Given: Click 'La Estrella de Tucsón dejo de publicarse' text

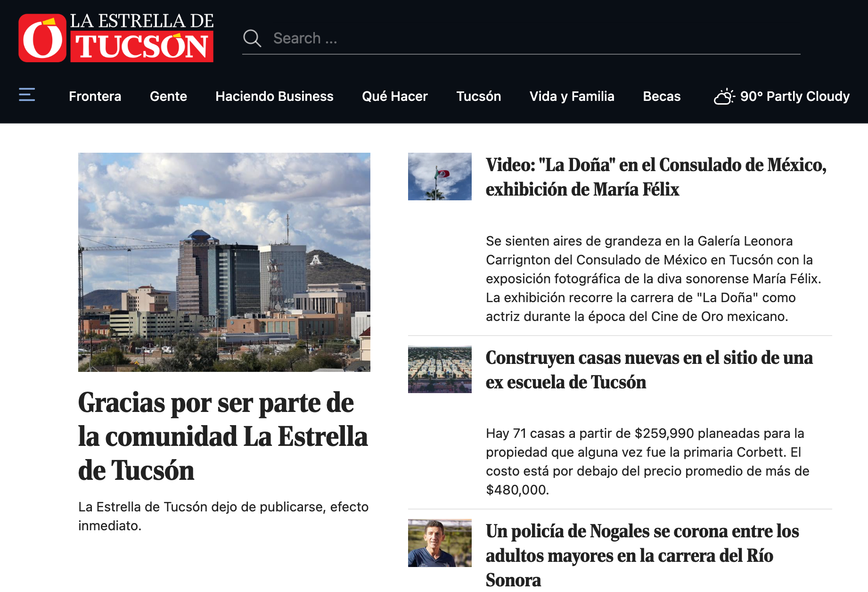Looking at the screenshot, I should pos(223,516).
